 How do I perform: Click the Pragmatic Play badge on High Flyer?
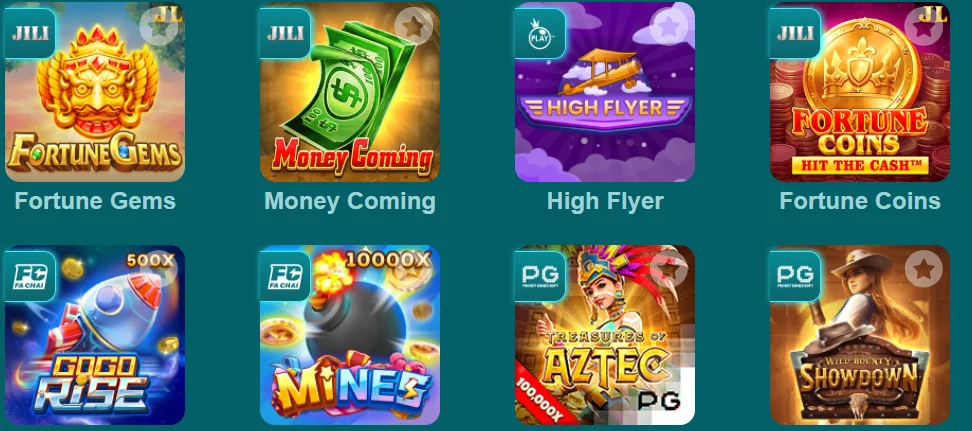(541, 33)
